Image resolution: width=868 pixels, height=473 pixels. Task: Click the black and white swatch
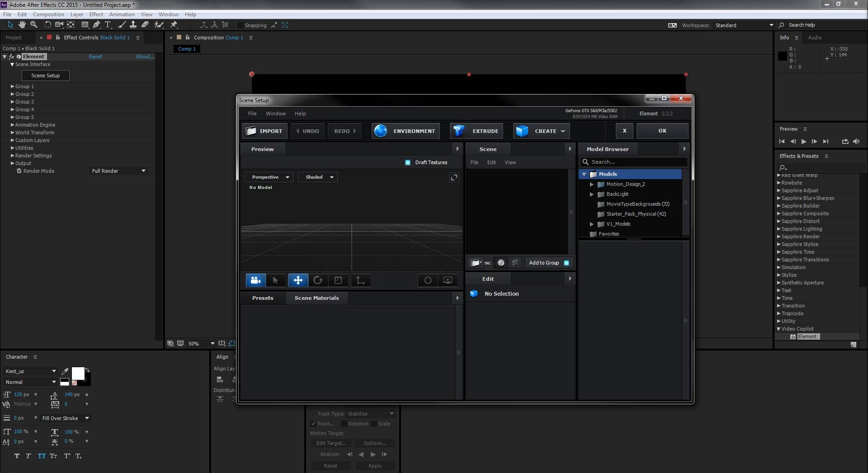pyautogui.click(x=65, y=382)
